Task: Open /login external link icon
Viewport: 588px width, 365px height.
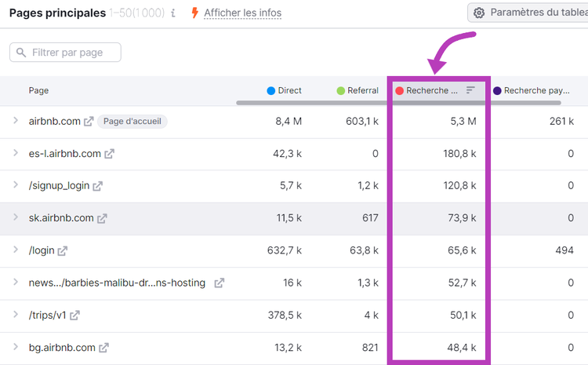Action: (62, 250)
